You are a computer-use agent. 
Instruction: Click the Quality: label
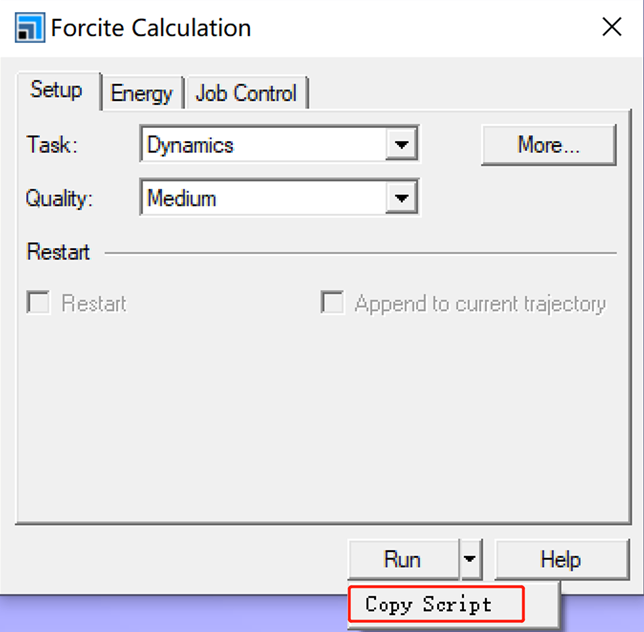59,199
